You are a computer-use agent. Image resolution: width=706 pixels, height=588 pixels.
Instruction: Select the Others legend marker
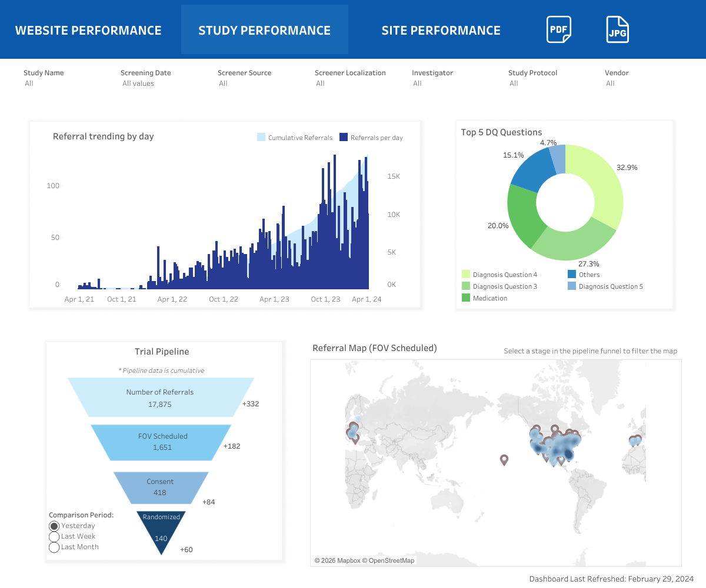571,275
